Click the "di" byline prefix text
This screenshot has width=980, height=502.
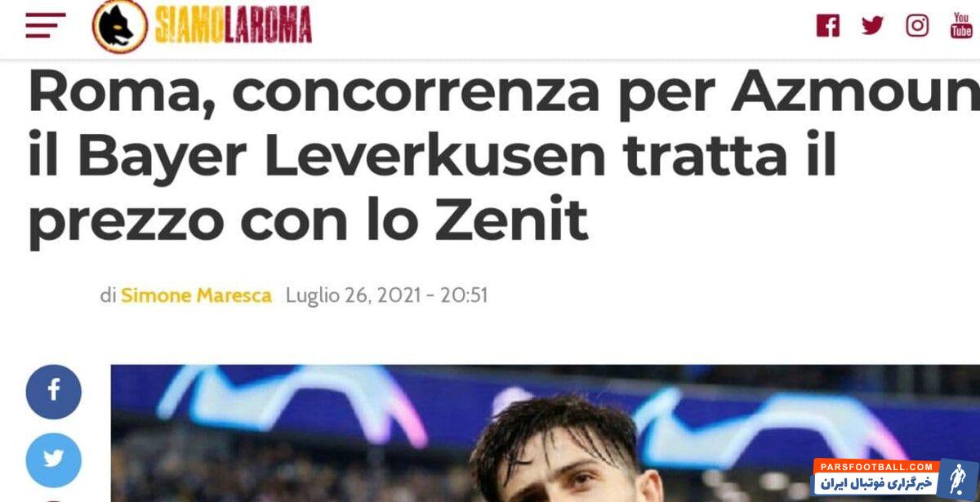[108, 295]
